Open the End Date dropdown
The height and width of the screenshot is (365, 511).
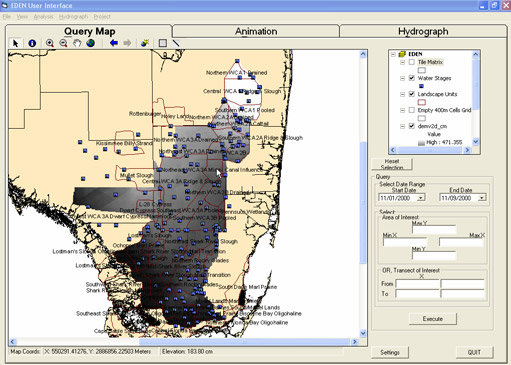point(482,198)
